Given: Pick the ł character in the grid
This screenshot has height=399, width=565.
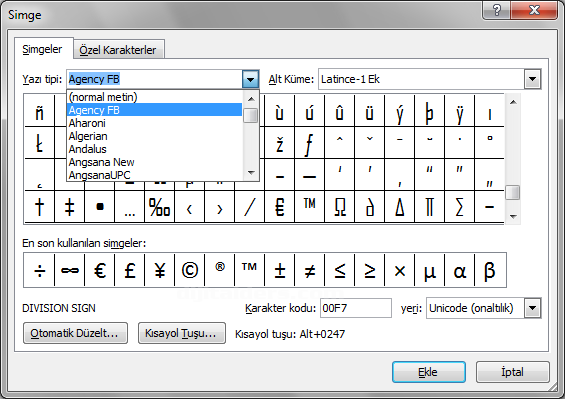Looking at the screenshot, I should tap(39, 143).
